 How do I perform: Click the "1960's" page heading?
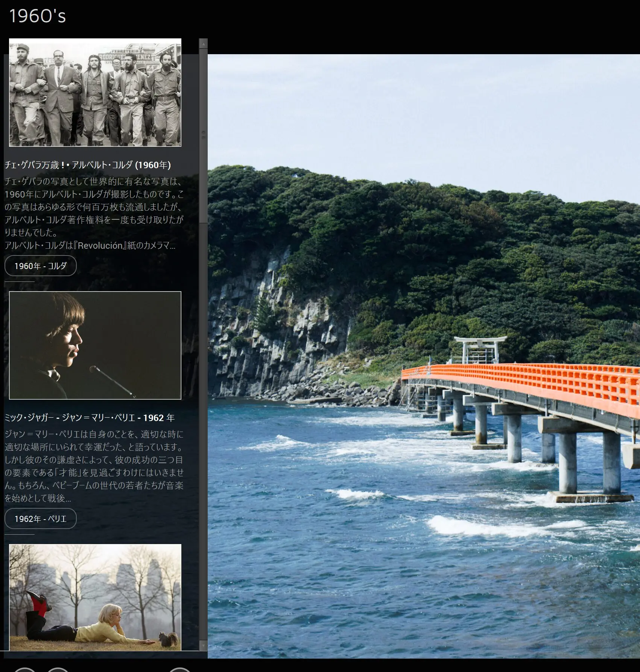point(37,16)
